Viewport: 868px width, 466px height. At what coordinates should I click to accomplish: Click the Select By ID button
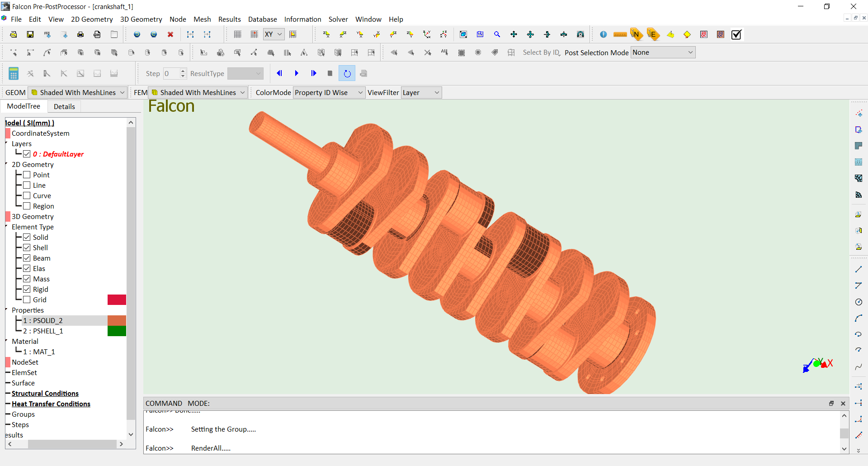(x=541, y=52)
